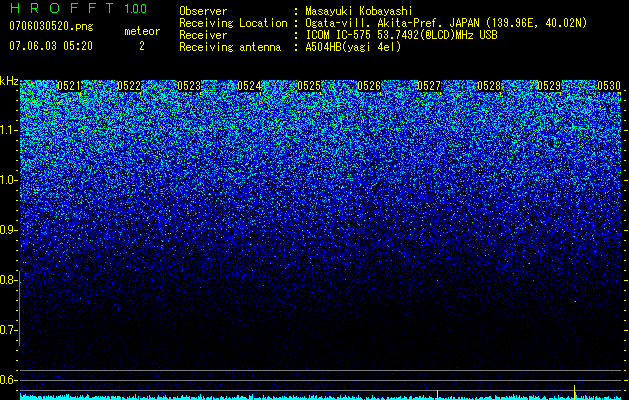The height and width of the screenshot is (400, 629).
Task: Click the Ogata-vill. Akita-Pref. JAPAN location text
Action: pos(446,23)
